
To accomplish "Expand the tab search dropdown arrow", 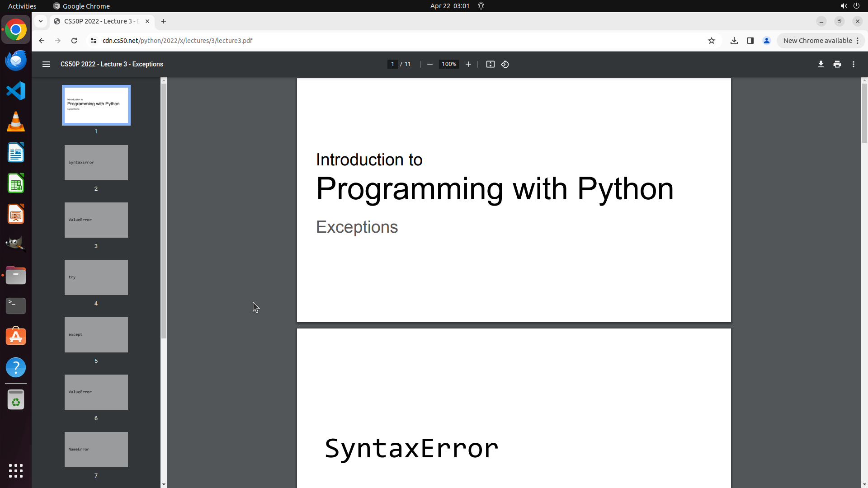I will tap(41, 21).
